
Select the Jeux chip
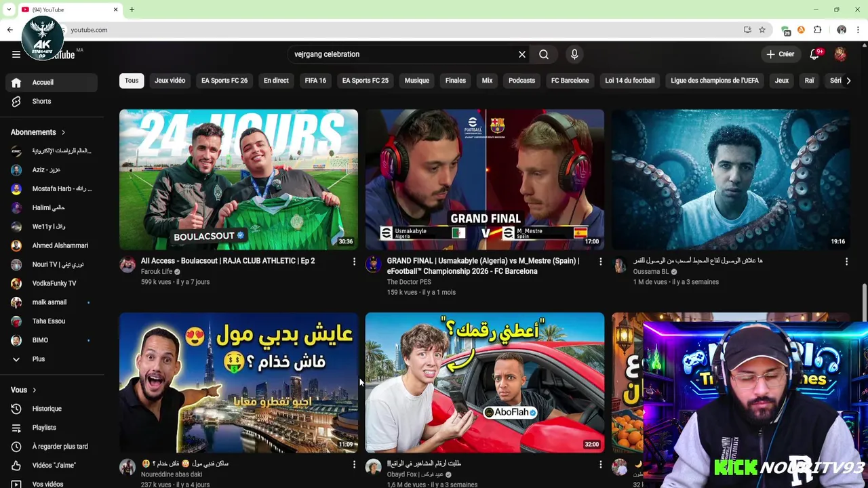click(x=782, y=81)
